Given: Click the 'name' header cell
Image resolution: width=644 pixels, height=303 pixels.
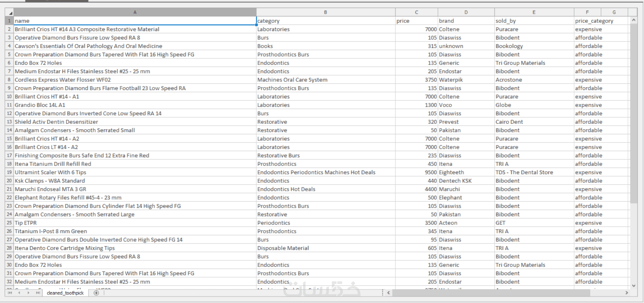Looking at the screenshot, I should [x=135, y=21].
